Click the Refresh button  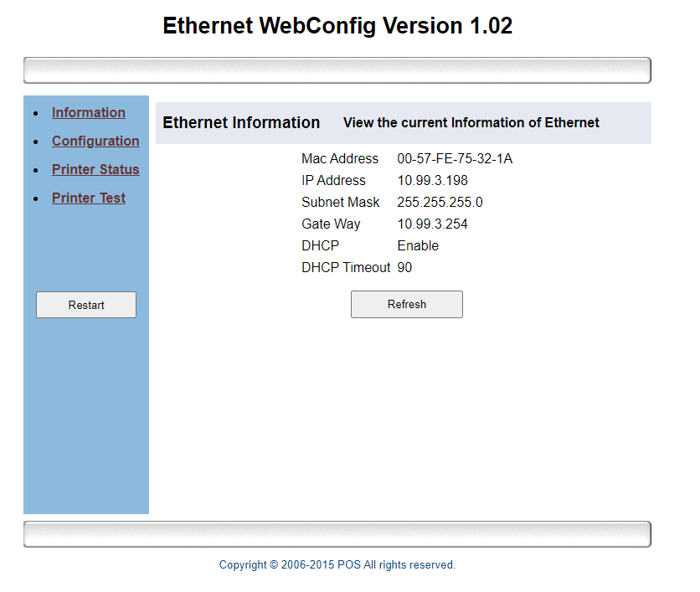coord(406,305)
